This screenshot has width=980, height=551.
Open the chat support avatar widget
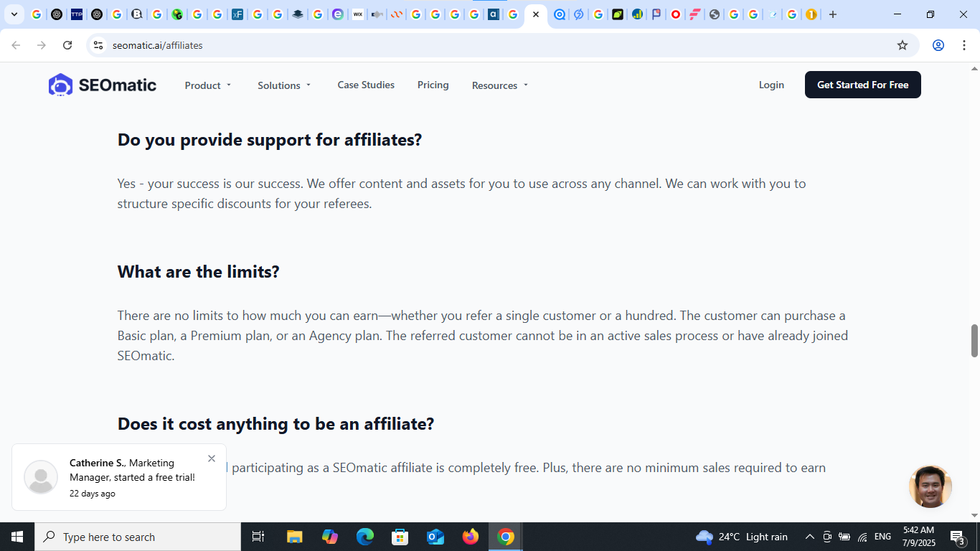tap(930, 486)
